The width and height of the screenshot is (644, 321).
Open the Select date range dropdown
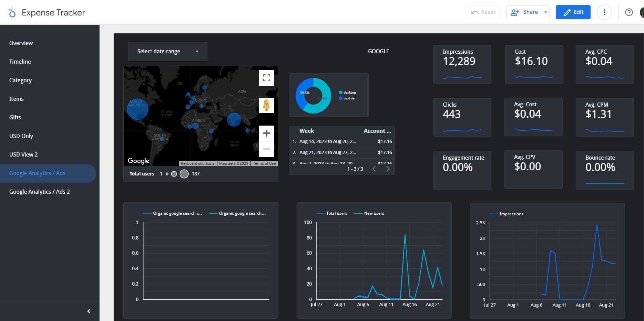[x=167, y=52]
